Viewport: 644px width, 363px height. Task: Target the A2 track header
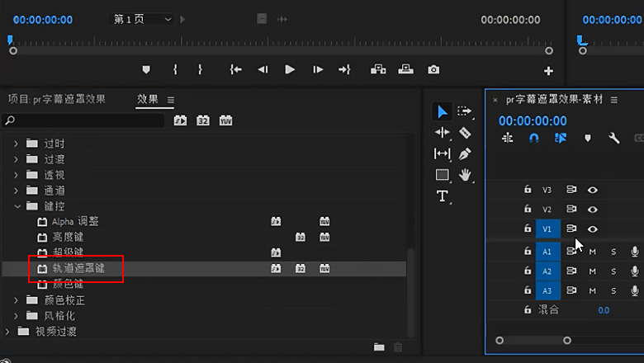point(548,271)
